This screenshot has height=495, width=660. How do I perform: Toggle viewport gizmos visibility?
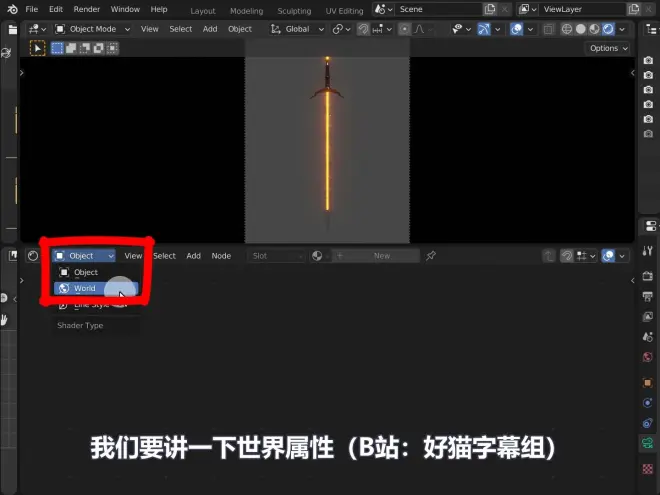pos(484,29)
